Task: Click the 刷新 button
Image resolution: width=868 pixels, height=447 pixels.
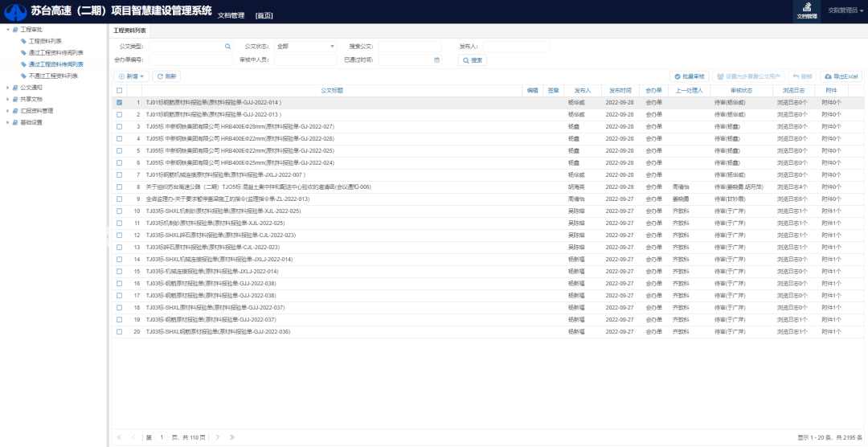Action: tap(166, 76)
